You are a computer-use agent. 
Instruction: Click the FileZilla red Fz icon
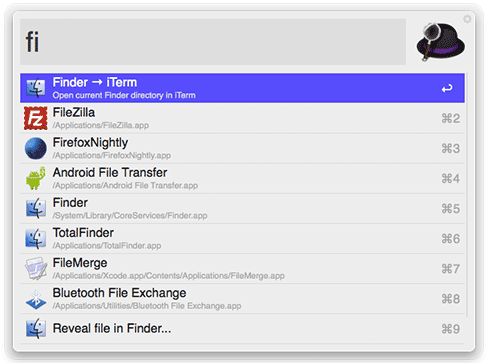36,118
